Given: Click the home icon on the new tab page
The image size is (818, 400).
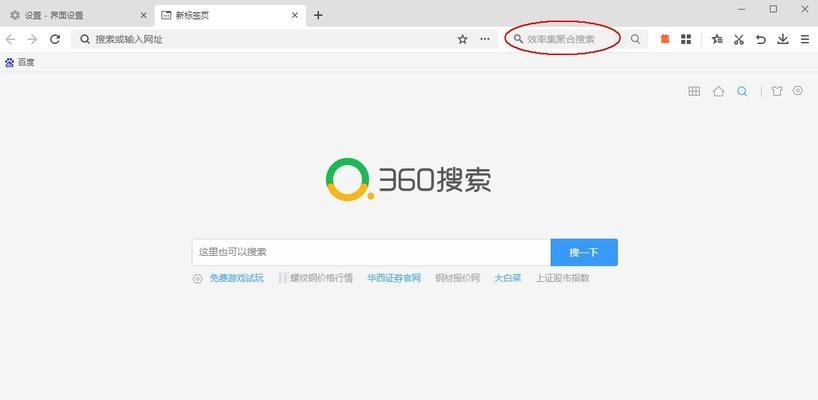Looking at the screenshot, I should tap(718, 91).
